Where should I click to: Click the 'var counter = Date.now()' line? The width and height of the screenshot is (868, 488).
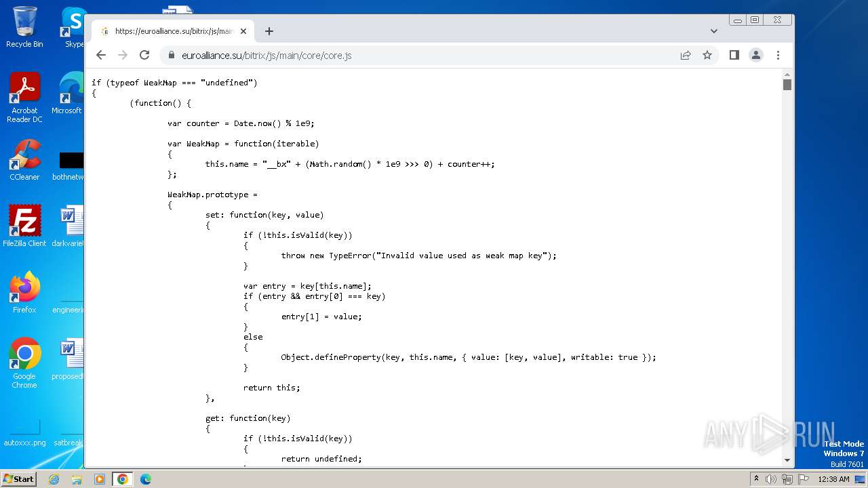pyautogui.click(x=241, y=123)
